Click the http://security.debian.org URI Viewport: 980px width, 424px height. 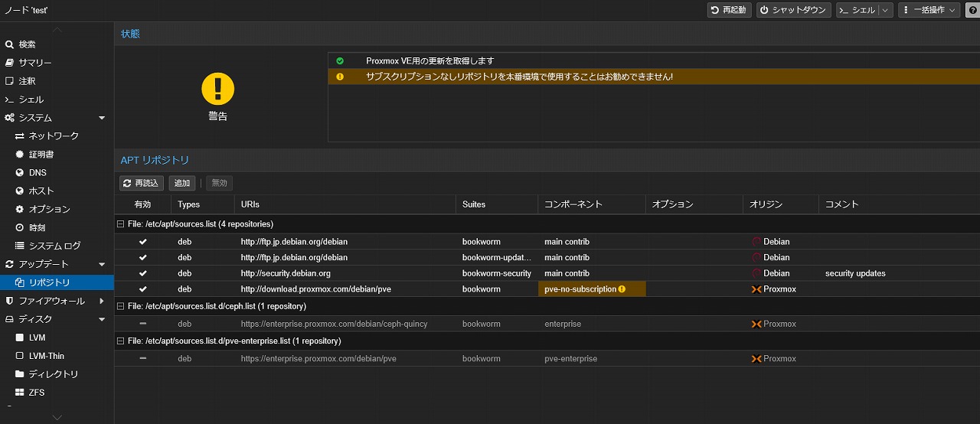[x=286, y=273]
